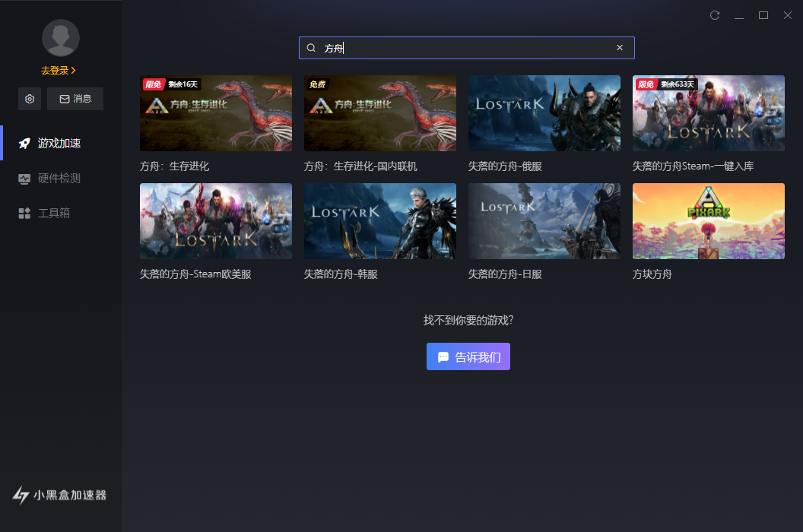This screenshot has width=803, height=532.
Task: Click the 失落的方舟-俄服 title text
Action: click(505, 166)
